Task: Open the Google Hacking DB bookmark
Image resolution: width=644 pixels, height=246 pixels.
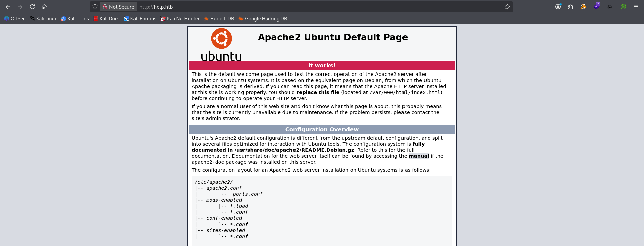Action: coord(263,19)
